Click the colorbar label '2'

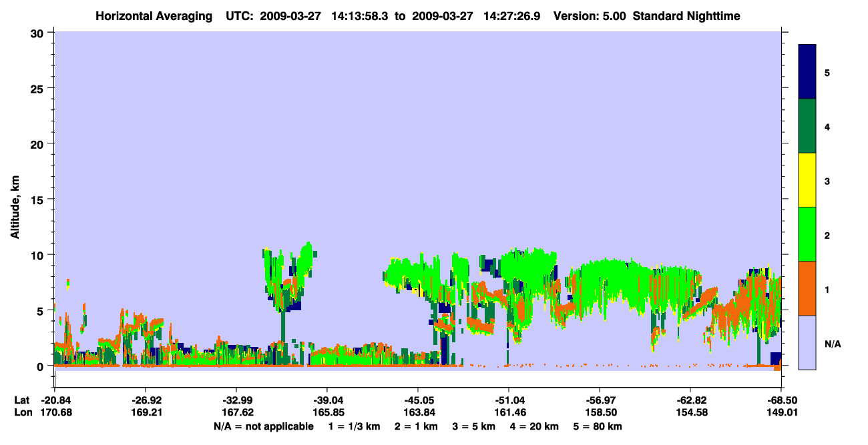(x=827, y=236)
